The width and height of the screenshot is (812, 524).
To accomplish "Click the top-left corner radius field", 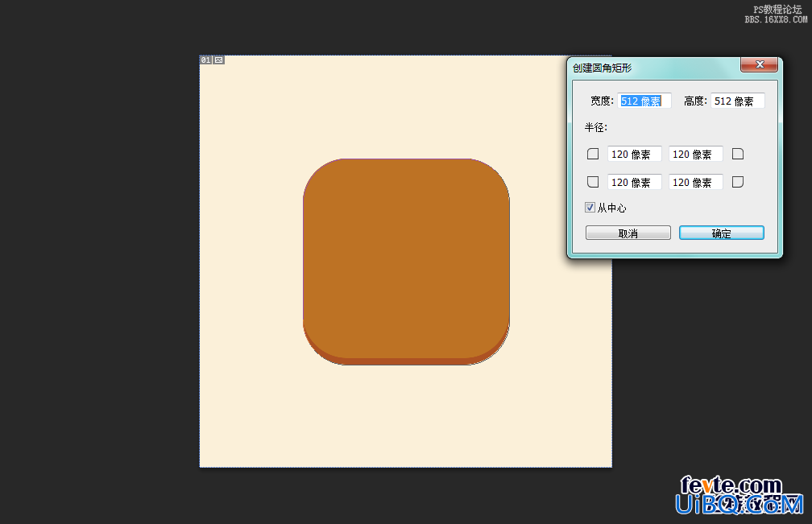I will (635, 155).
